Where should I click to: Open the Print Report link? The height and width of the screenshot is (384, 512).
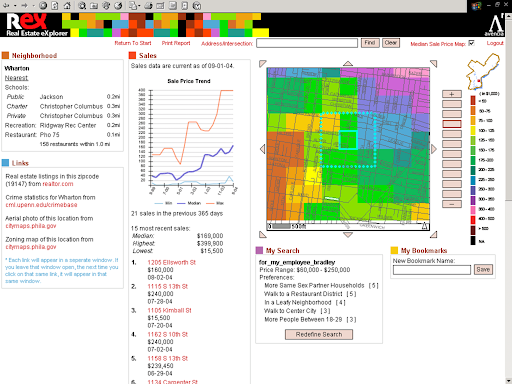pyautogui.click(x=176, y=43)
